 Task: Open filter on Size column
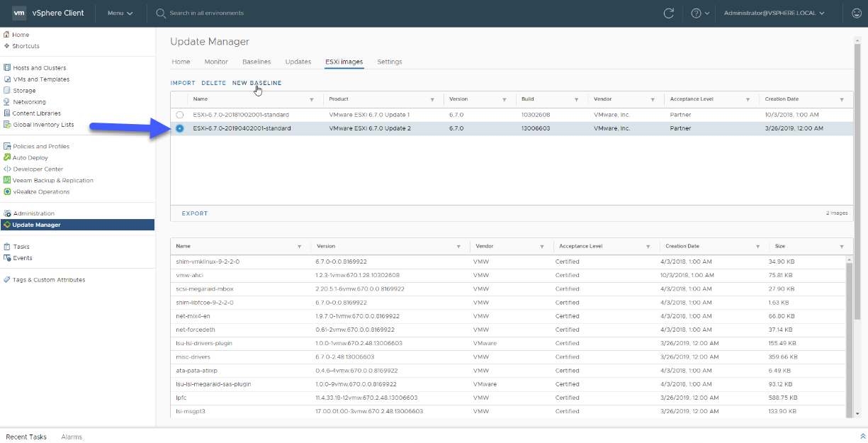pyautogui.click(x=842, y=247)
